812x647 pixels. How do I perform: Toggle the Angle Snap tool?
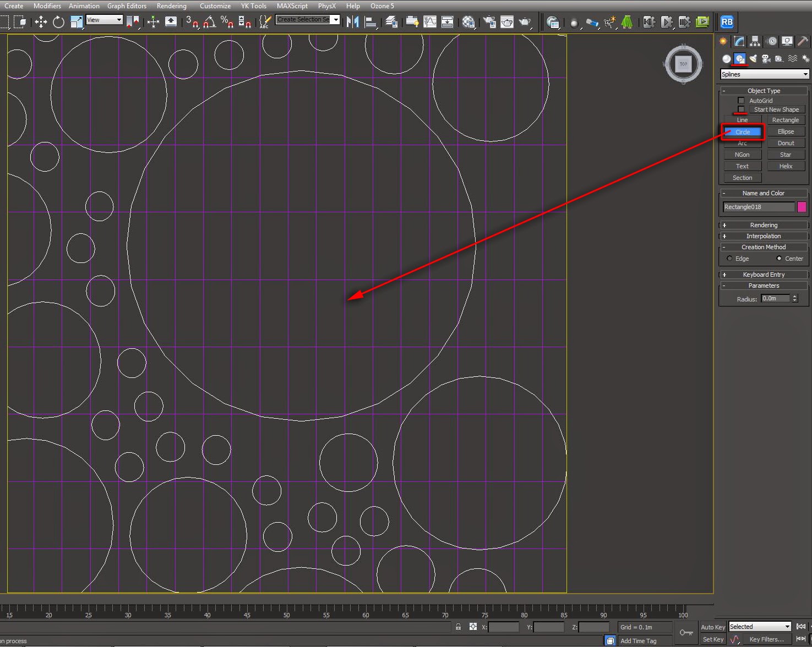click(x=210, y=22)
